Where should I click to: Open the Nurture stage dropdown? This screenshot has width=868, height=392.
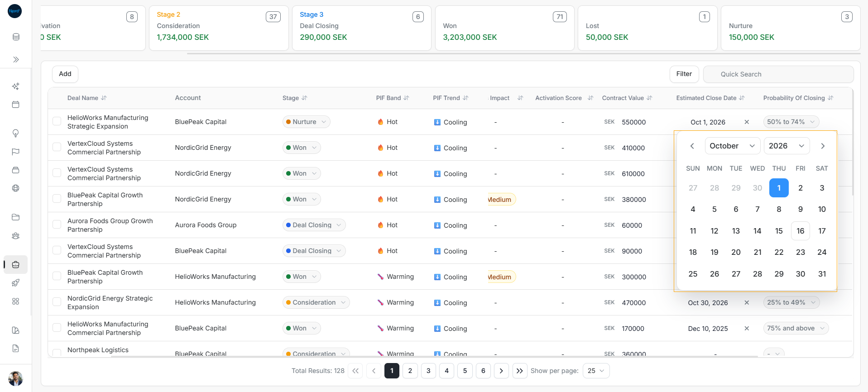306,122
